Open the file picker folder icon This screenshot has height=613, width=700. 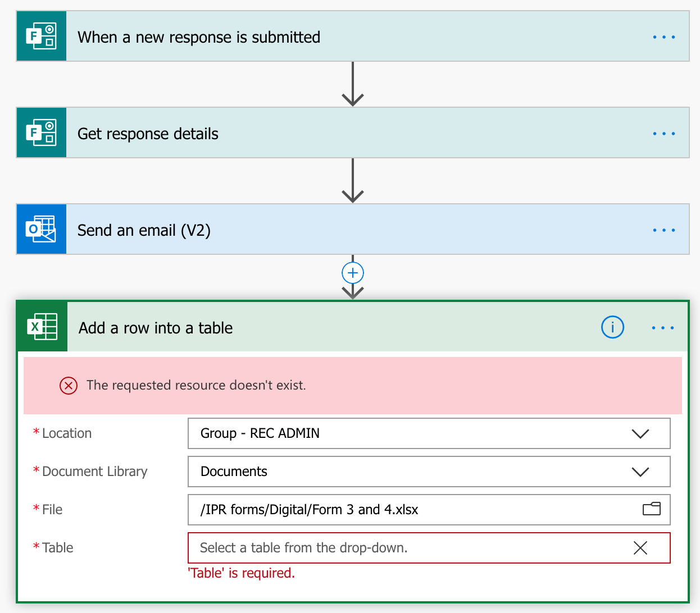pos(652,509)
